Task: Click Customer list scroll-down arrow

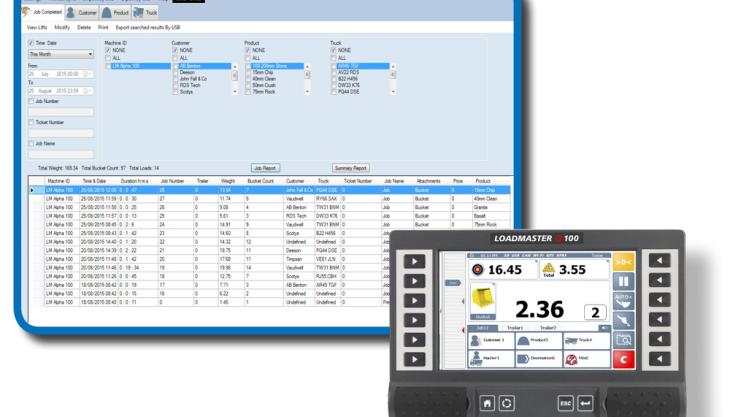Action: (235, 92)
